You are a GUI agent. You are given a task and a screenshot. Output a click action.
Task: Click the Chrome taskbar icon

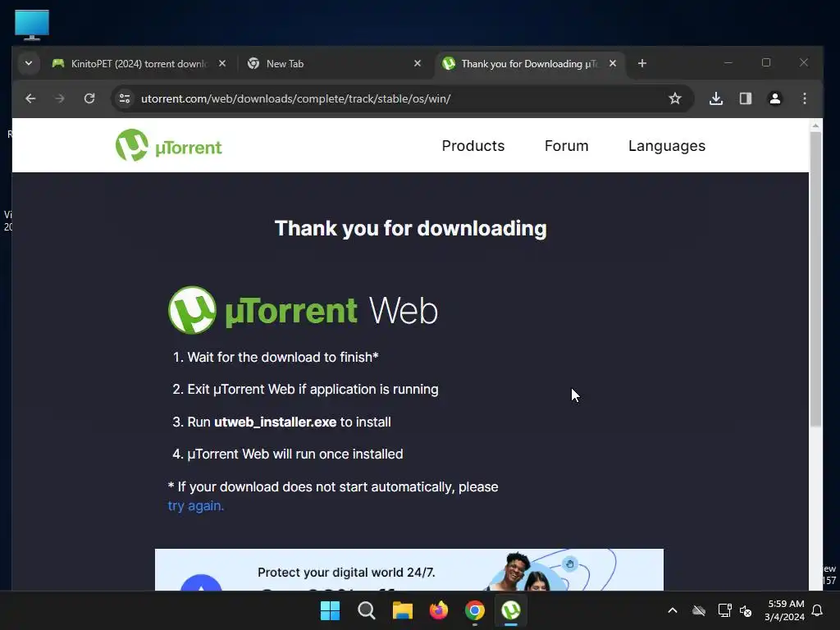point(475,610)
